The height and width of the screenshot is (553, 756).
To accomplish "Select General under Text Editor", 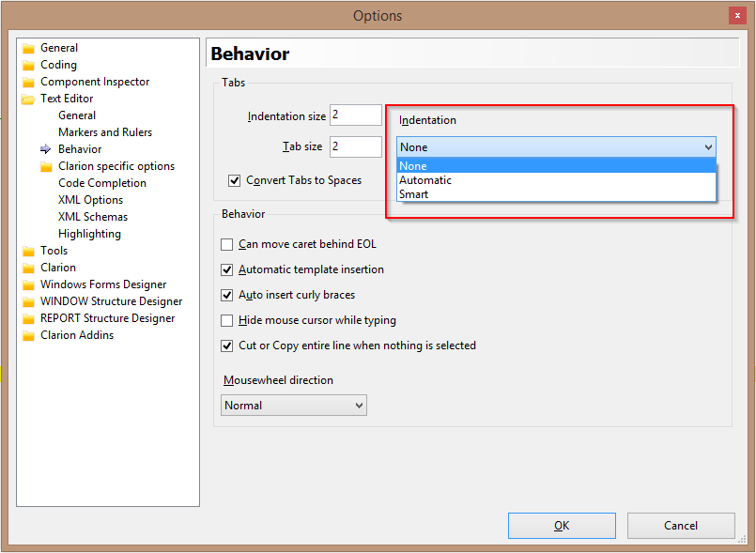I will pos(77,115).
